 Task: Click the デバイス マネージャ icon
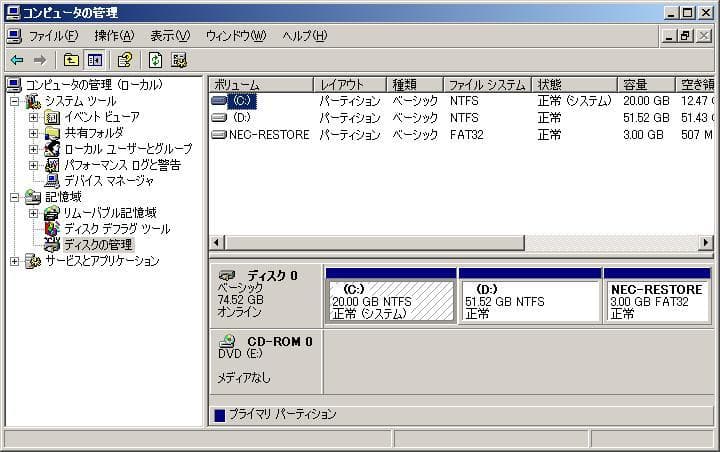(52, 181)
